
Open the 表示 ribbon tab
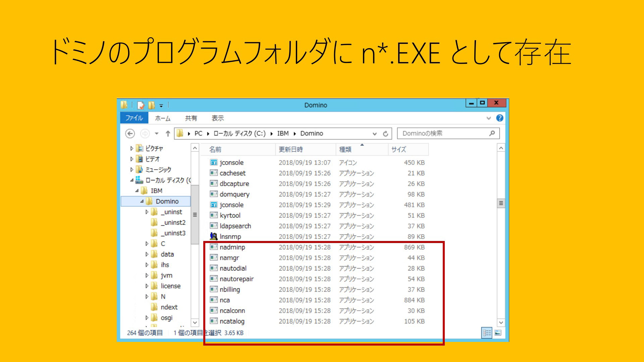(218, 118)
